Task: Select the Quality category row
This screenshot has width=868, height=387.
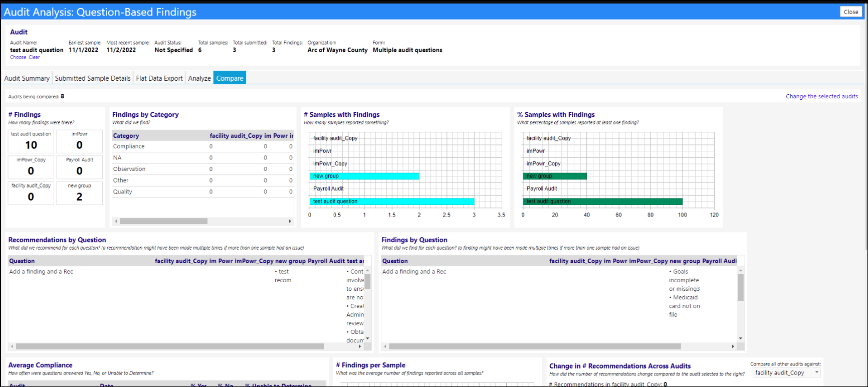Action: pyautogui.click(x=203, y=191)
